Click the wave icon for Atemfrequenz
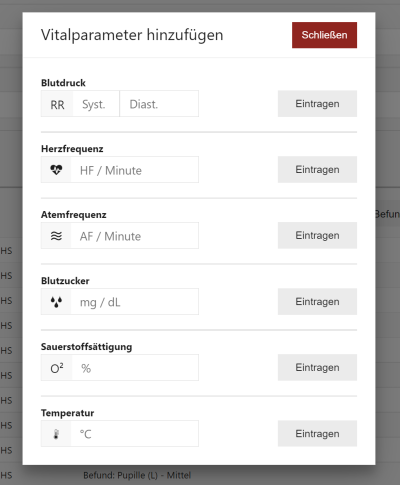The width and height of the screenshot is (400, 485). click(x=56, y=236)
